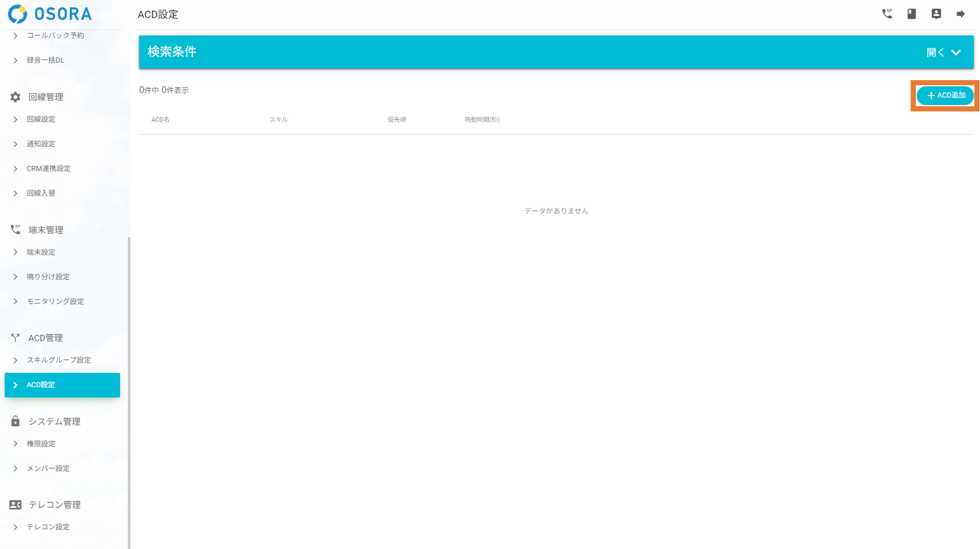Click the 端末管理 phone icon
Screen dimensions: 980x549
pos(15,230)
